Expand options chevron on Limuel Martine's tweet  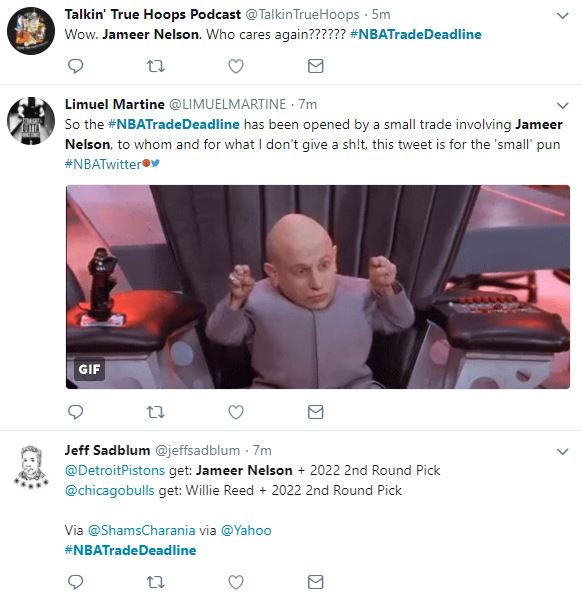coord(562,105)
